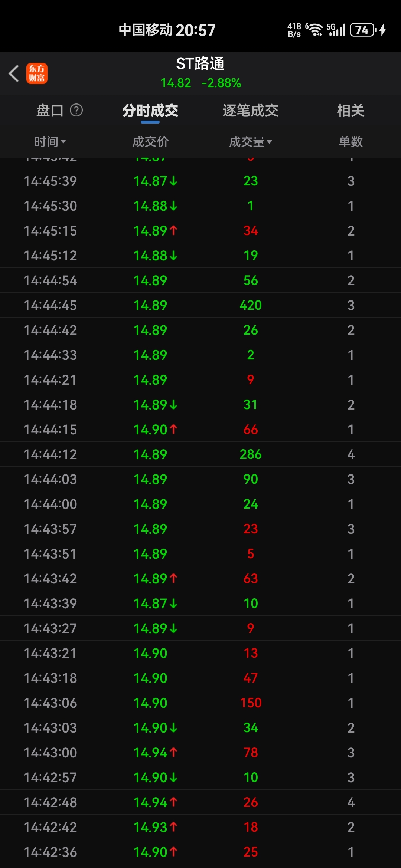Tap the 5G signal strength icon
The width and height of the screenshot is (401, 868).
point(336,30)
